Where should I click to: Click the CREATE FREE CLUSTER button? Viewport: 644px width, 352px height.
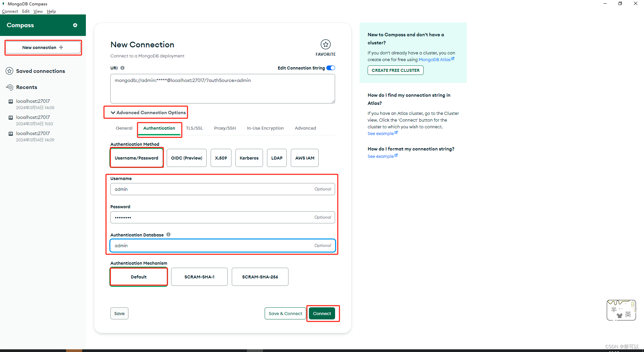(395, 70)
